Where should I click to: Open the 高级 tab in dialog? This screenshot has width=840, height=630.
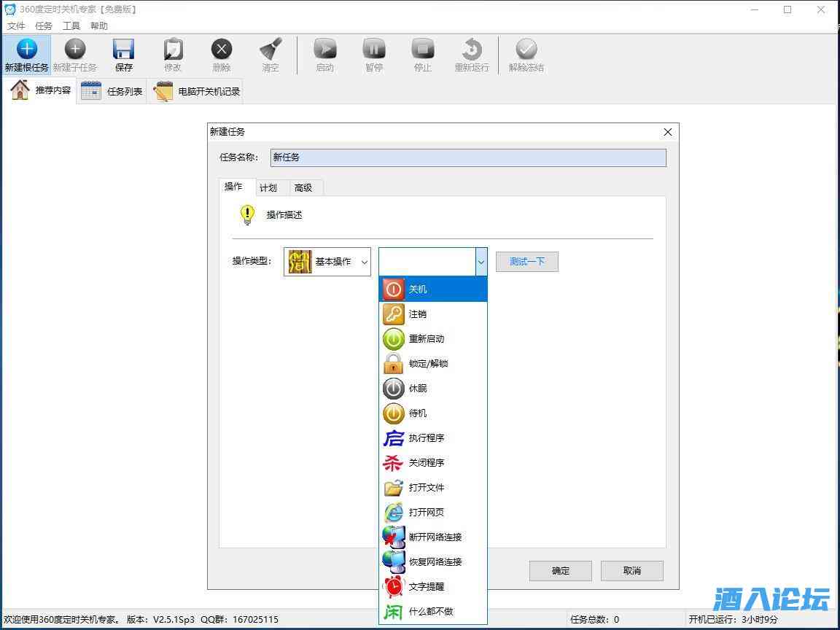point(303,188)
